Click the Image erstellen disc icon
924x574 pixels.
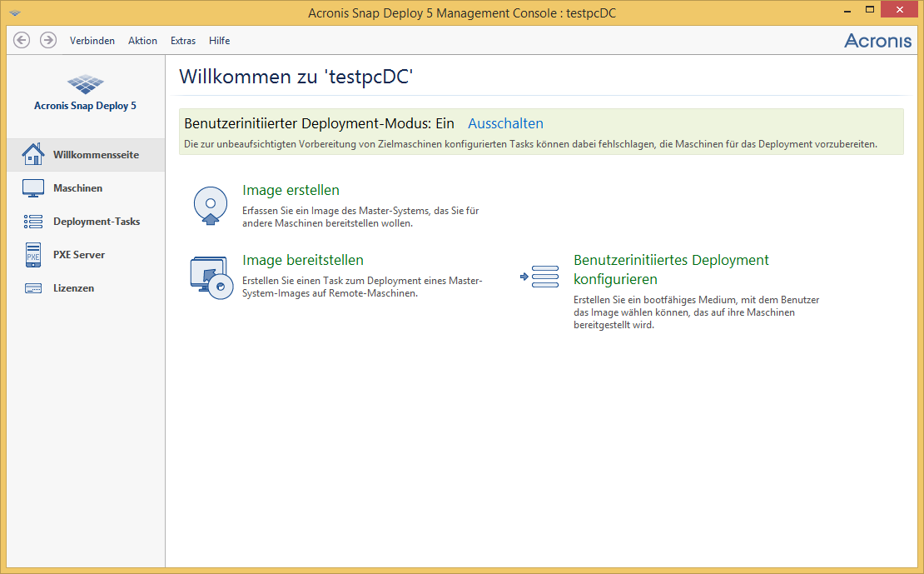[211, 206]
